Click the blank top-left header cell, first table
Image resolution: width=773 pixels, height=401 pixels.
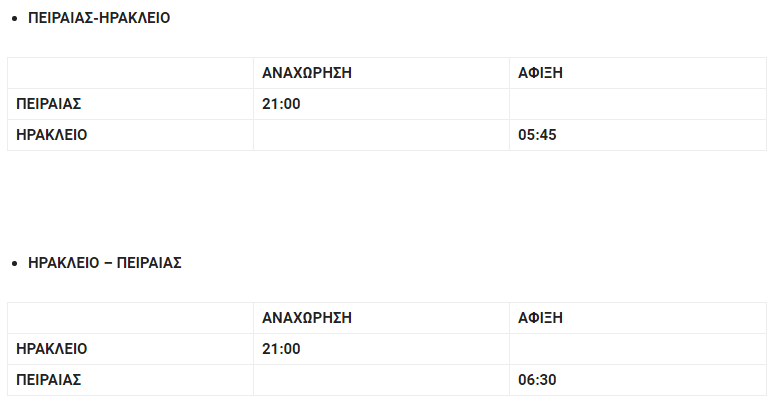coord(131,73)
